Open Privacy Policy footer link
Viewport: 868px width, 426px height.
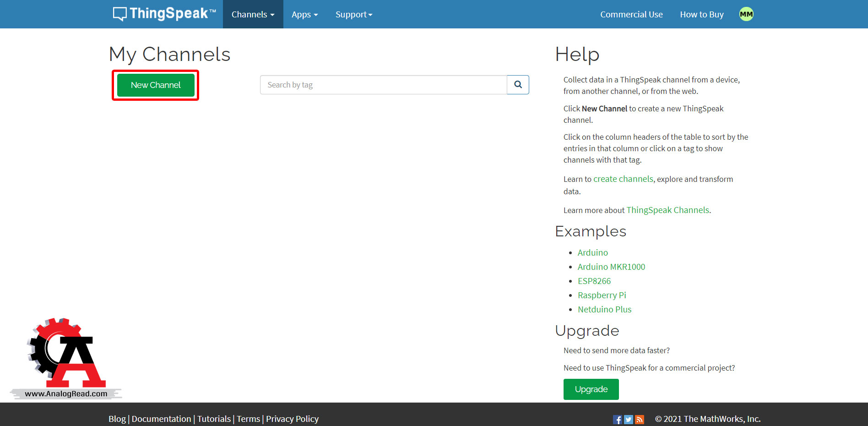[292, 419]
